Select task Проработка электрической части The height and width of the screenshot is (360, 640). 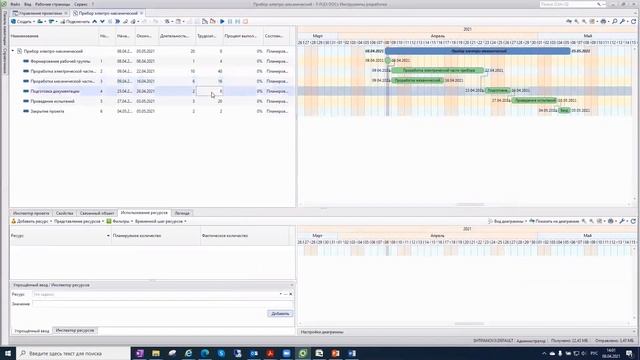(x=63, y=71)
